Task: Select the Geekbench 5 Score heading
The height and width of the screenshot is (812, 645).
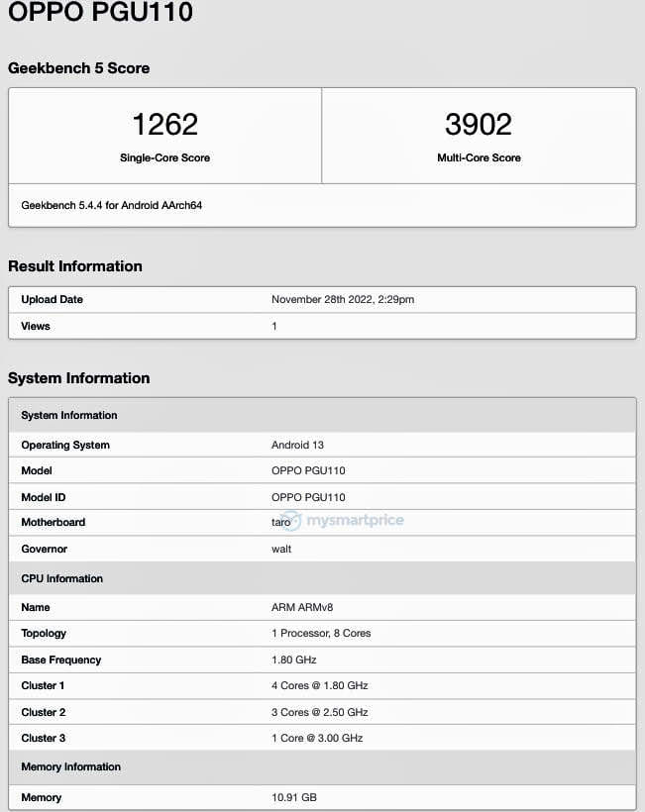Action: tap(78, 68)
